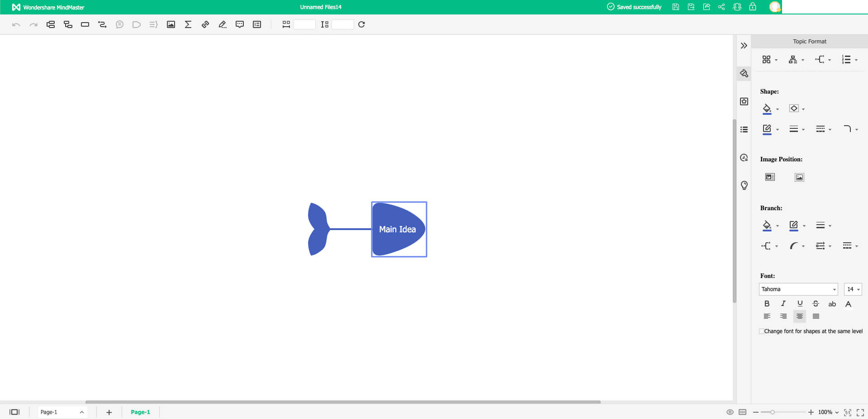
Task: Click the zoom slider handle
Action: (773, 412)
